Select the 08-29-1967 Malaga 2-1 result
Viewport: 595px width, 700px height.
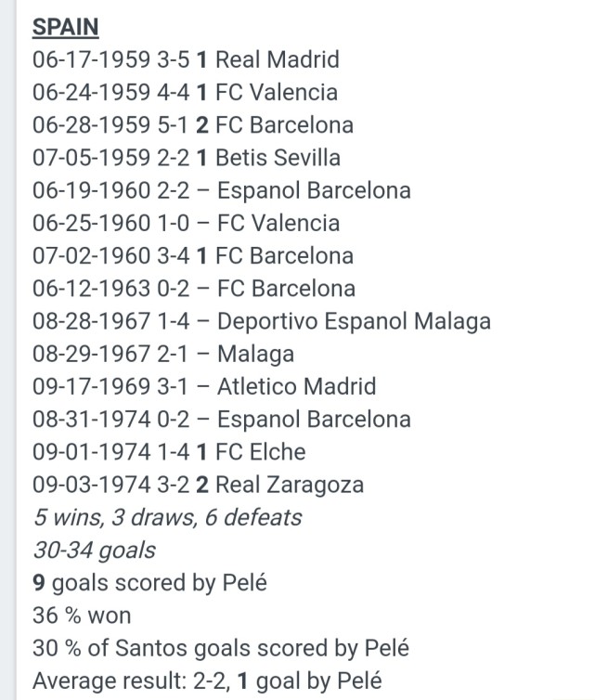point(162,354)
